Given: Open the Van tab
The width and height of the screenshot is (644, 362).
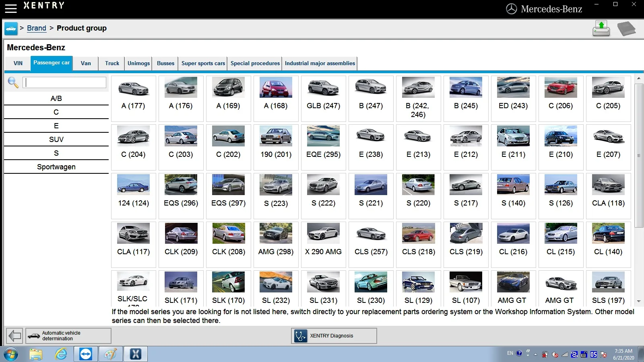Looking at the screenshot, I should (86, 63).
